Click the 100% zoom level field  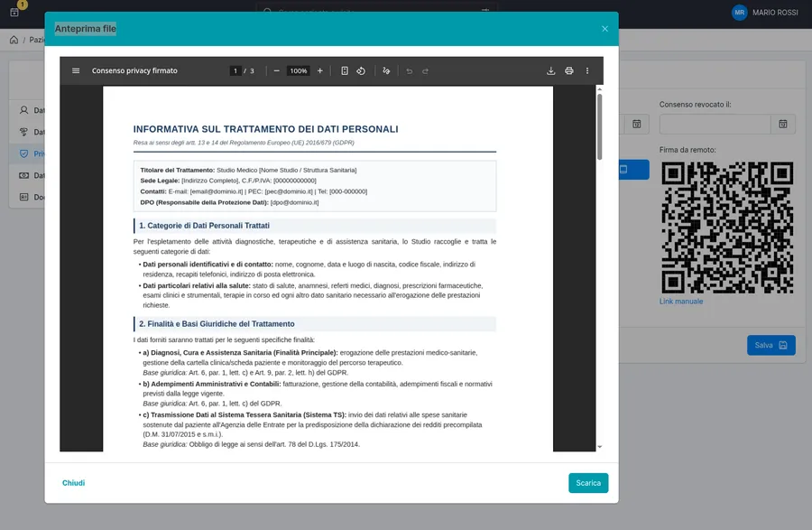(x=299, y=71)
